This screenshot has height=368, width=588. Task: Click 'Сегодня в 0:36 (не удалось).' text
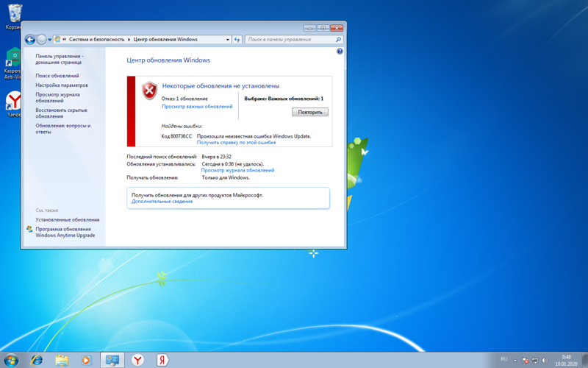(x=233, y=164)
